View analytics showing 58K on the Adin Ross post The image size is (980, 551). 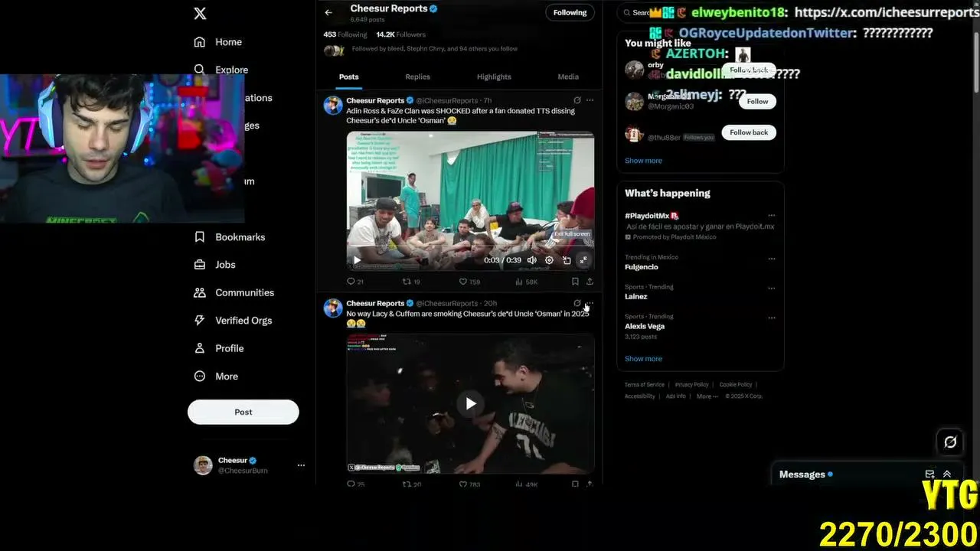coord(526,282)
